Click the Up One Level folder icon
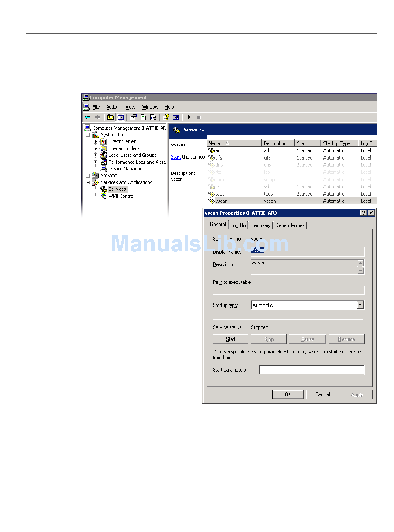The image size is (394, 532). pos(110,117)
